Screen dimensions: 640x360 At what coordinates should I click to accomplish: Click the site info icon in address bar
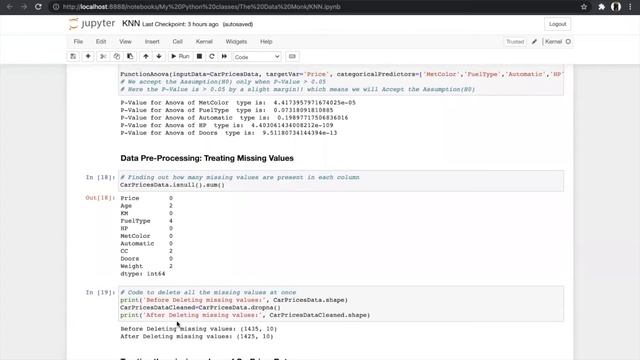click(x=56, y=7)
